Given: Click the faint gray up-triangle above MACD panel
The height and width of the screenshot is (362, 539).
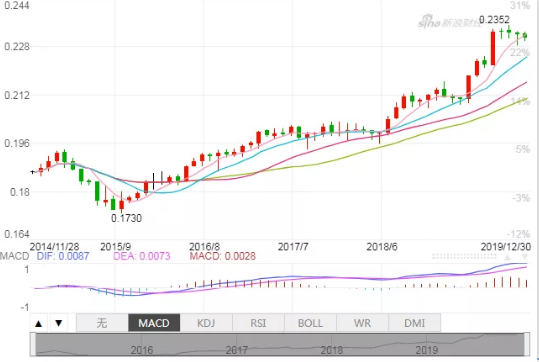Looking at the screenshot, I should click(508, 257).
